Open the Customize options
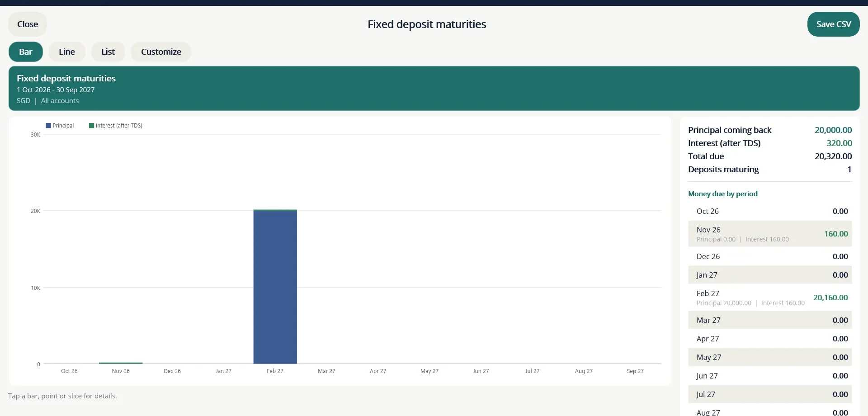Screen dimensions: 868x416 coord(161,52)
